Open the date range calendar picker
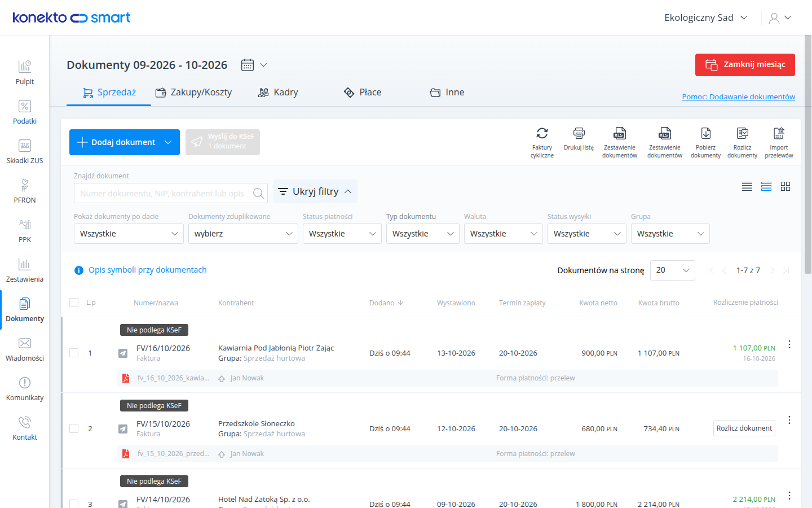The image size is (812, 508). (254, 65)
